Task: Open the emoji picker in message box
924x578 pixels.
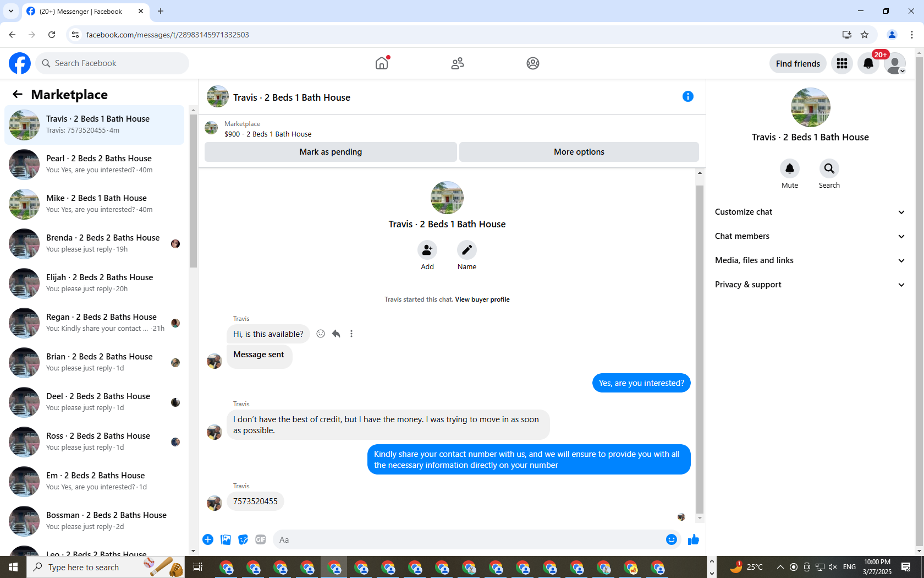Action: click(671, 539)
